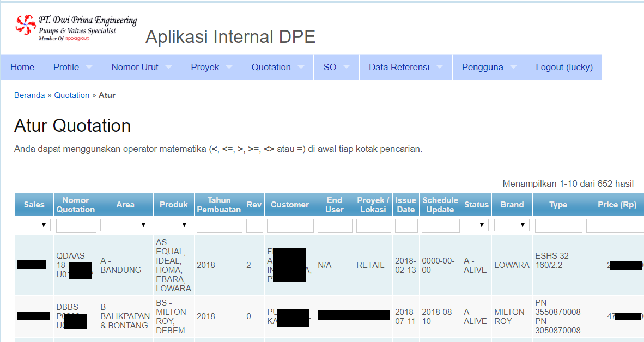The height and width of the screenshot is (342, 644).
Task: Click the Tahun Pembuatan filter field
Action: coord(220,225)
